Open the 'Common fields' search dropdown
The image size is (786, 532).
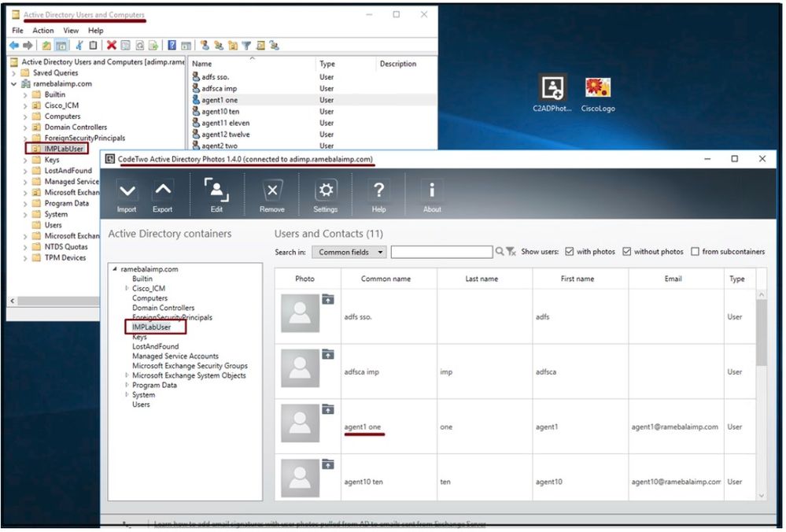tap(349, 252)
